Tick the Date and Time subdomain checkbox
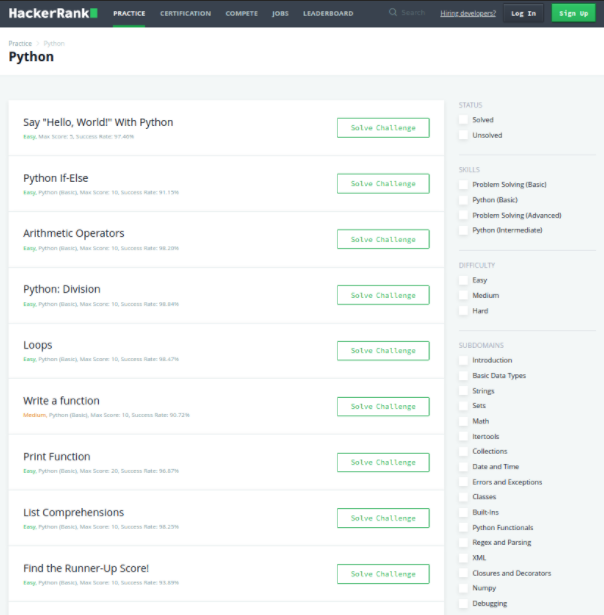 coord(464,466)
